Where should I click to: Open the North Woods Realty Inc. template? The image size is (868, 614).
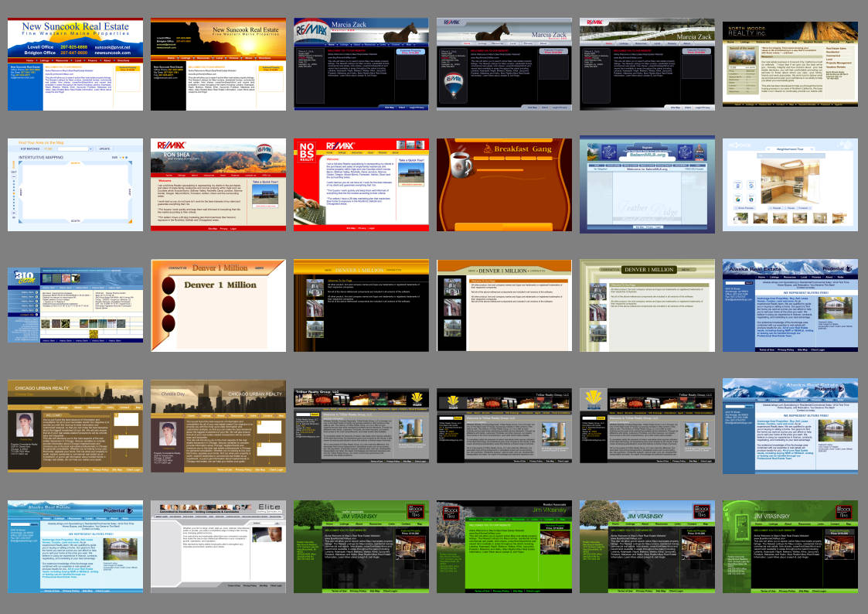point(790,64)
